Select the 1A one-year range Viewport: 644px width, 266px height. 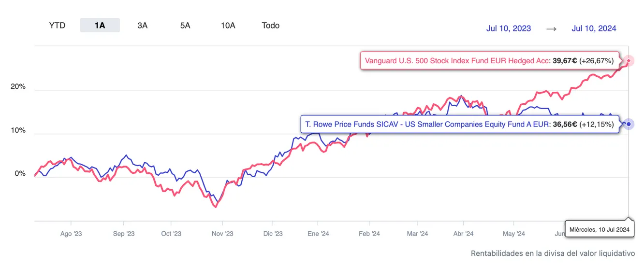click(x=100, y=26)
